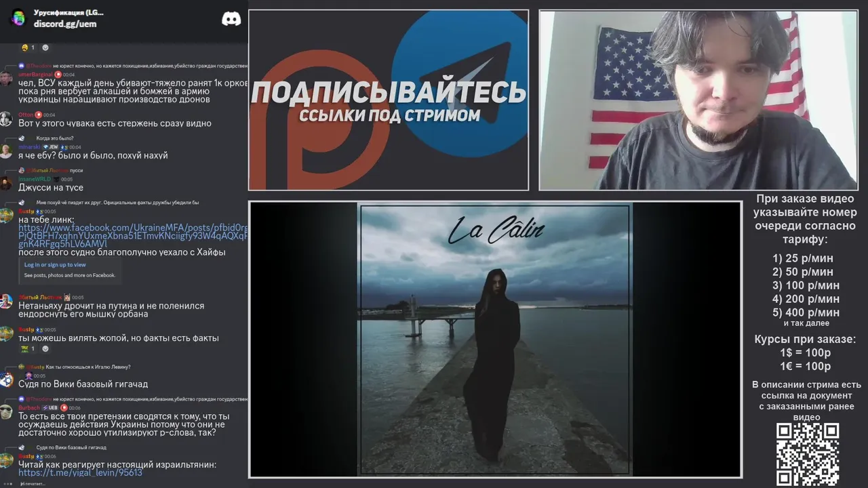Click the emoji reaction with count 1 at chat top

(28, 47)
